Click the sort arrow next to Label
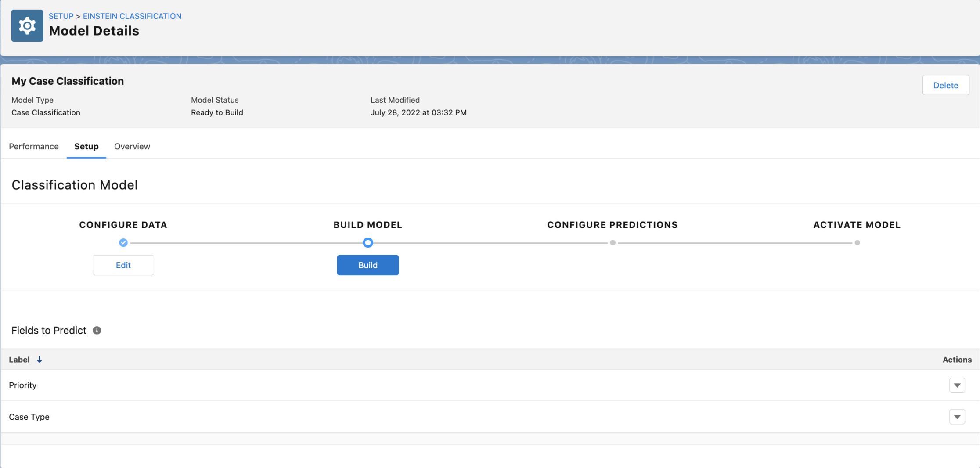Screen dimensions: 980x468 coord(40,360)
